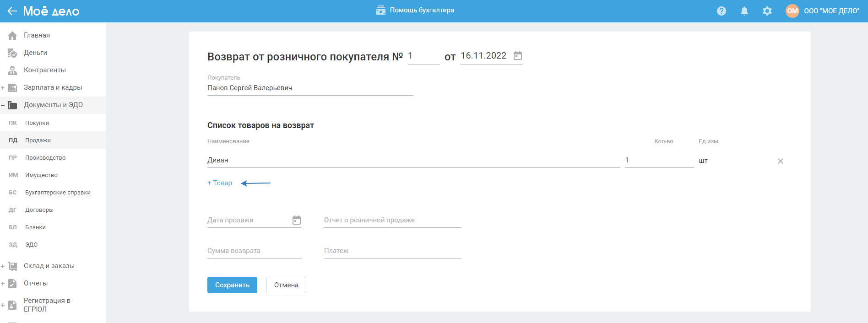The width and height of the screenshot is (868, 323).
Task: Open the calendar next to document date
Action: 518,55
